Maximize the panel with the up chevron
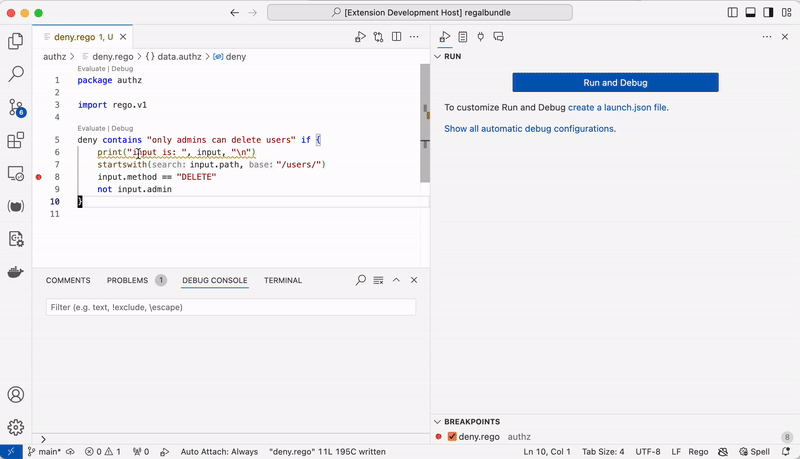The image size is (800, 459). pyautogui.click(x=396, y=281)
